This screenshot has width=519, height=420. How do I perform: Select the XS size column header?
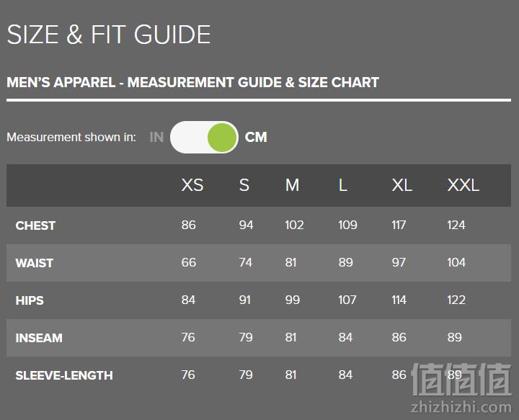click(x=192, y=185)
